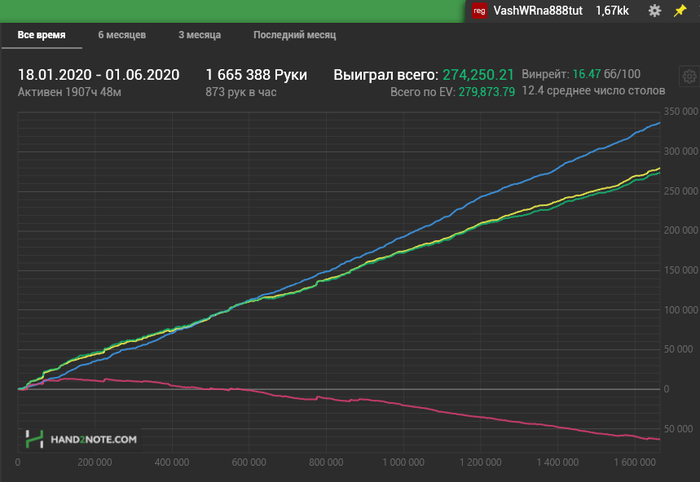700x482 pixels.
Task: Open graph settings gear near the stats
Action: point(688,77)
